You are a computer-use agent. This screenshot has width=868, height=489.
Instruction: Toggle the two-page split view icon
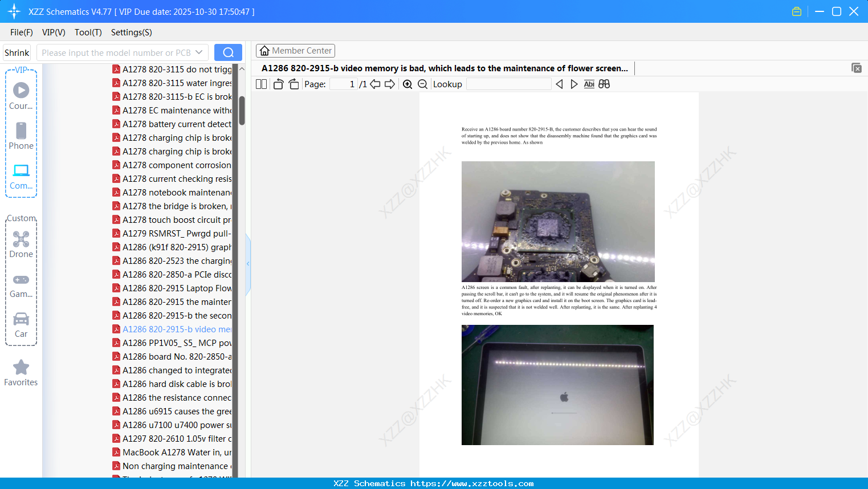261,84
